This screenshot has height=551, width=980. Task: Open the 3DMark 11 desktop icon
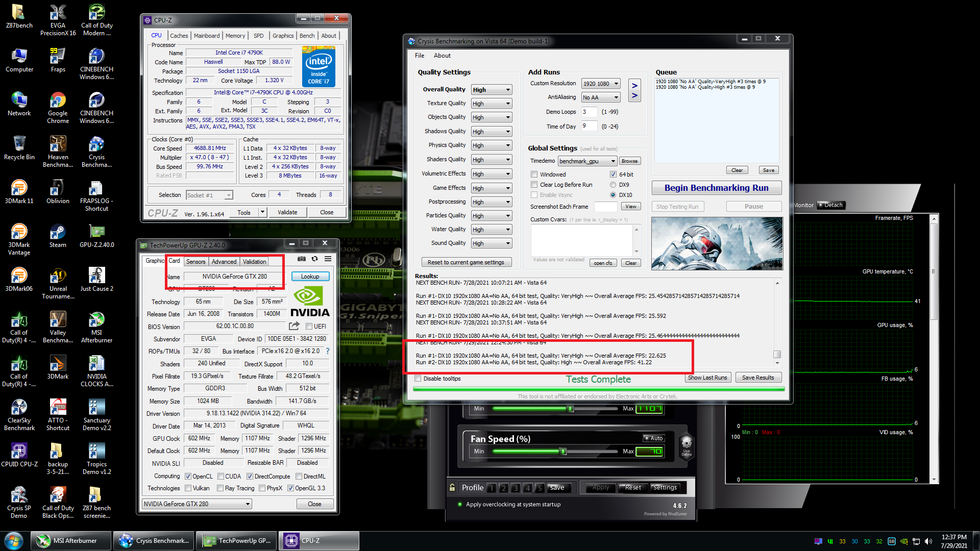[x=19, y=192]
